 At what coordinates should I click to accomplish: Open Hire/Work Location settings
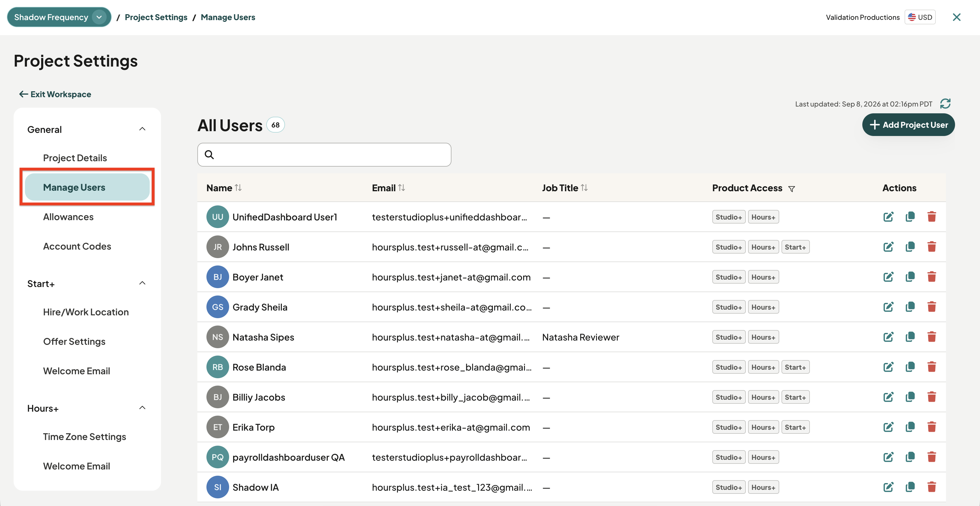86,312
